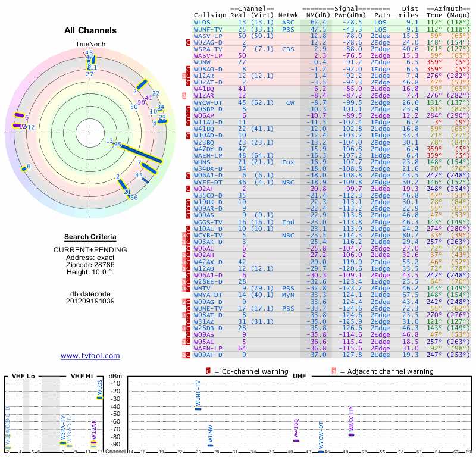This screenshot has width=476, height=457.
Task: Select the WHNS Fox station callsign
Action: coord(202,162)
